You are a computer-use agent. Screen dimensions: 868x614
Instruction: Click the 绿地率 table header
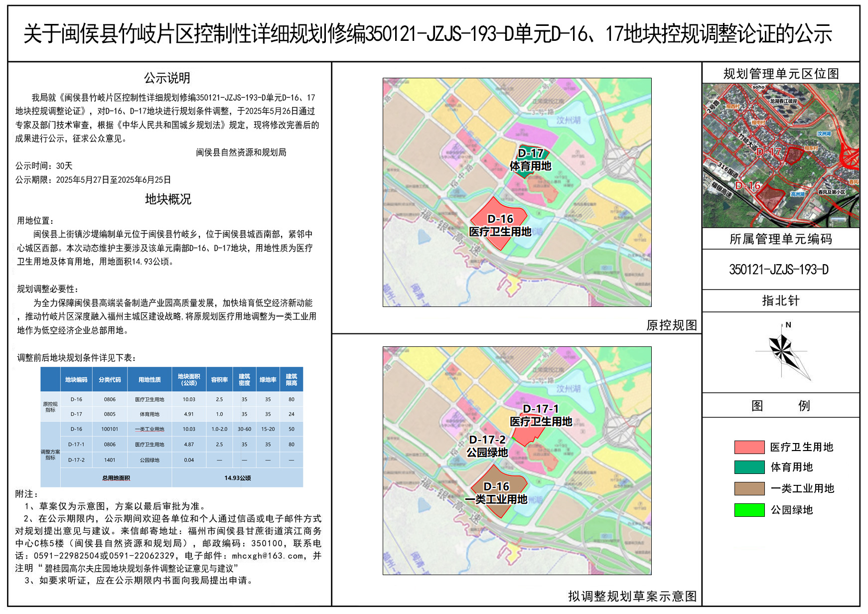268,380
